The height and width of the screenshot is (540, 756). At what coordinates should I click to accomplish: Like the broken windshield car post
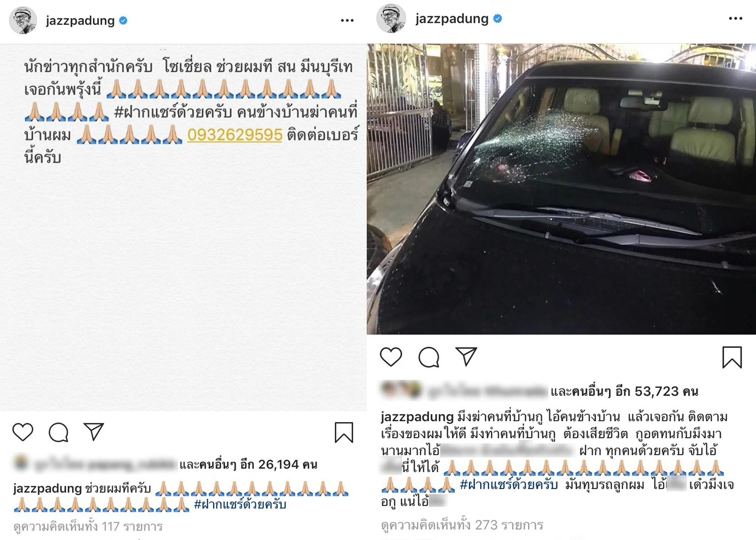click(x=391, y=357)
